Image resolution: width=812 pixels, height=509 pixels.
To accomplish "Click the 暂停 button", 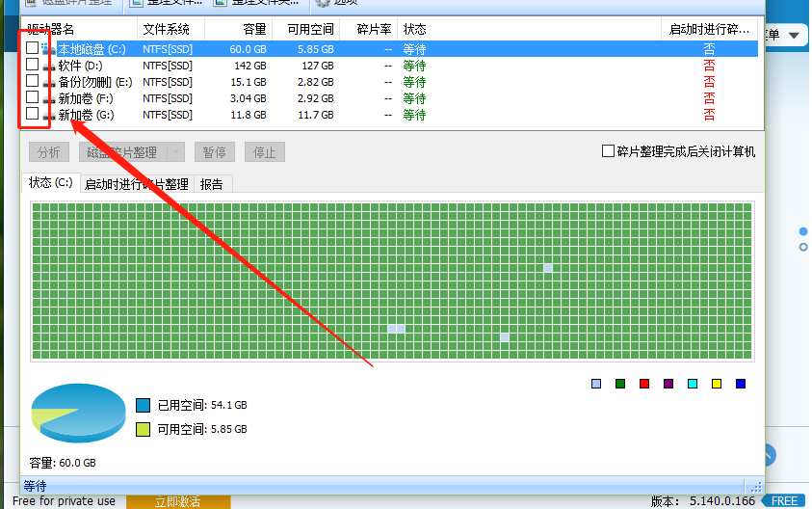I will click(x=215, y=152).
